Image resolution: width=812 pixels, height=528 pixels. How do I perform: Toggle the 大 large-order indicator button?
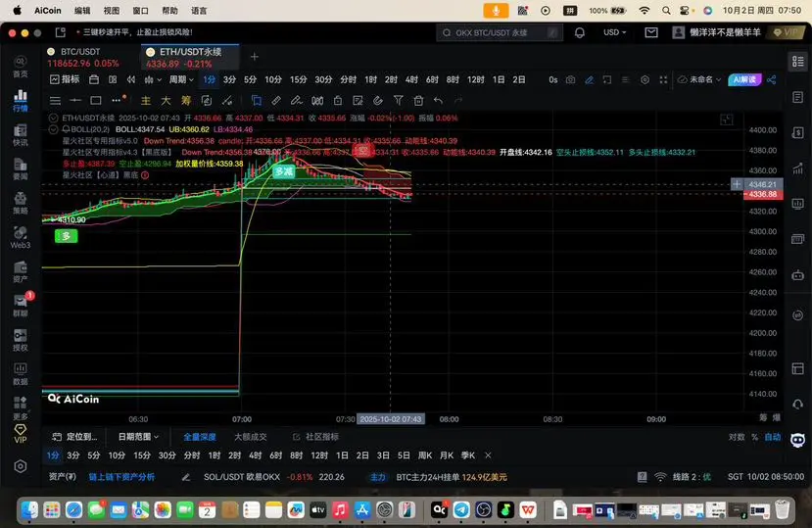click(x=166, y=101)
